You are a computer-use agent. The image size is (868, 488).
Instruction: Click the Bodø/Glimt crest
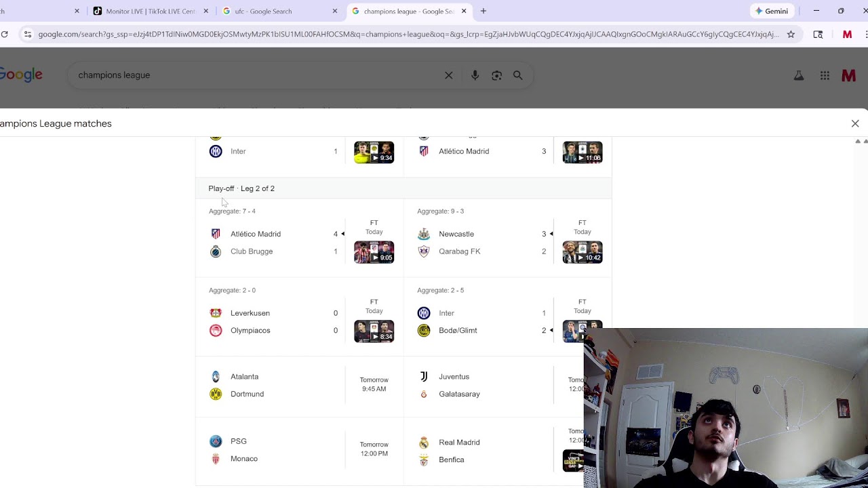(424, 330)
